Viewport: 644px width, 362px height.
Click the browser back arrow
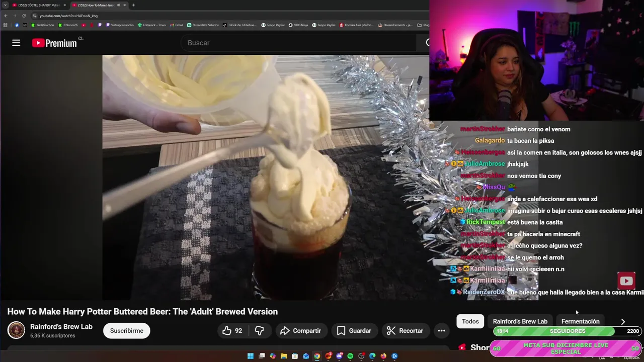click(x=6, y=16)
